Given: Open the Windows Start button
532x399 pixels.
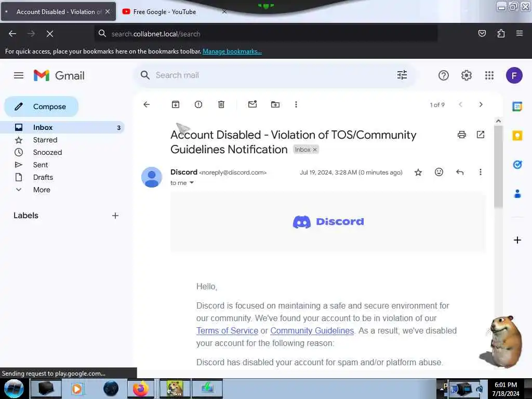Looking at the screenshot, I should coord(14,389).
